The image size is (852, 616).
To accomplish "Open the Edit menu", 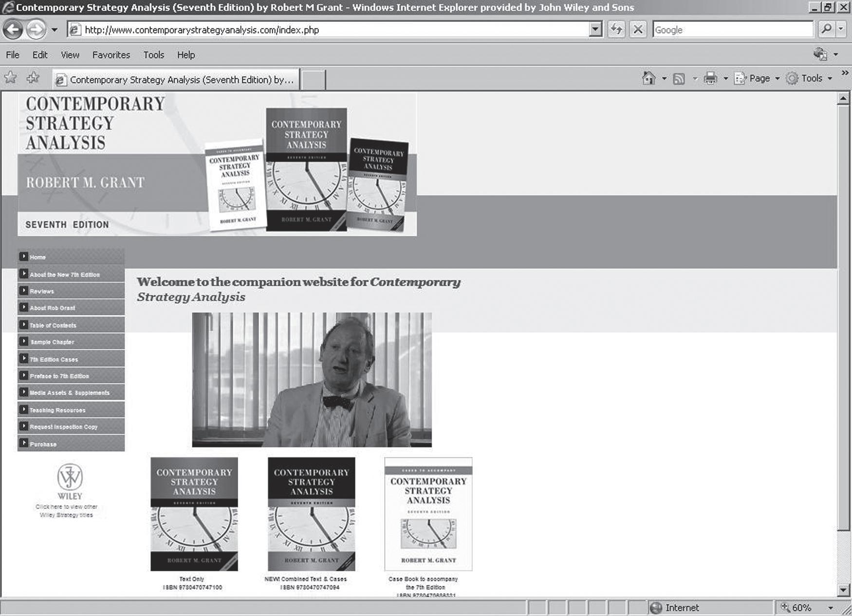I will (40, 55).
